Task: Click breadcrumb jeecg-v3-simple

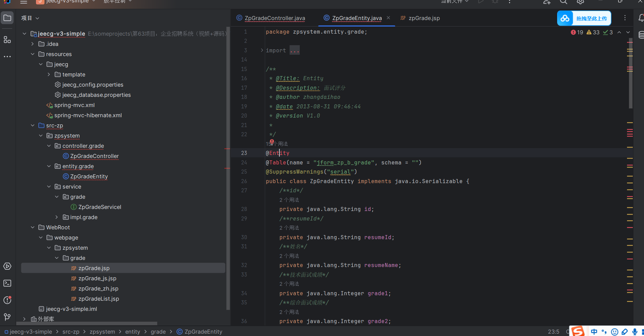Action: (29, 332)
